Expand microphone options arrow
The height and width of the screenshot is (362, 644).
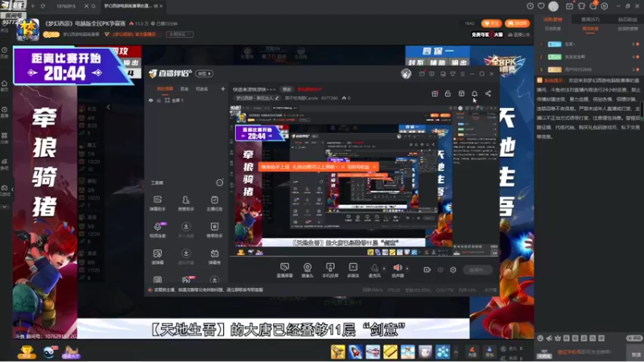384,269
